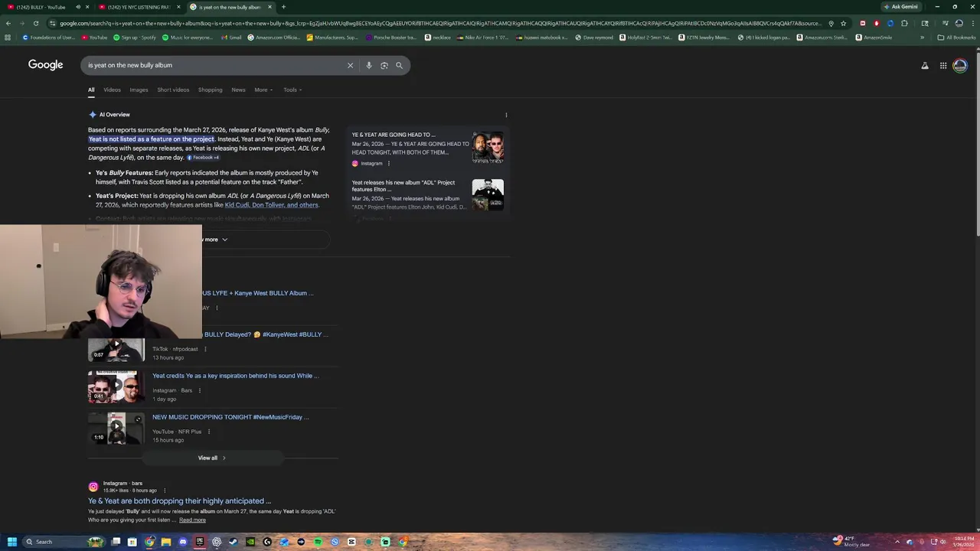Open Dave reymond bookmark

[594, 37]
